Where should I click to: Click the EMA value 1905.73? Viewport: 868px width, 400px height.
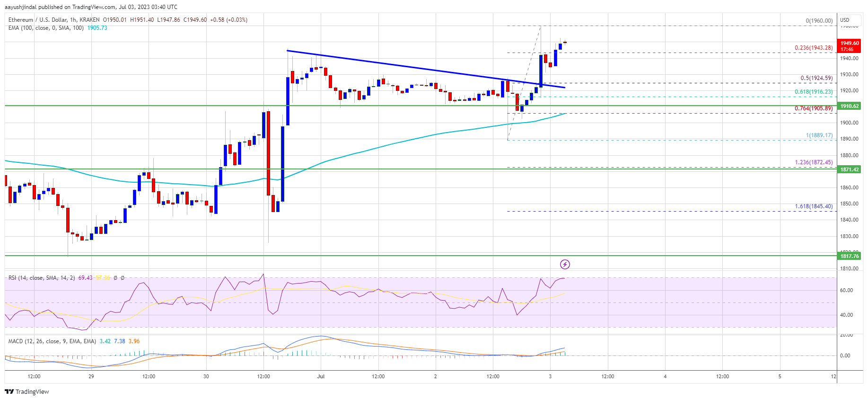coord(97,28)
